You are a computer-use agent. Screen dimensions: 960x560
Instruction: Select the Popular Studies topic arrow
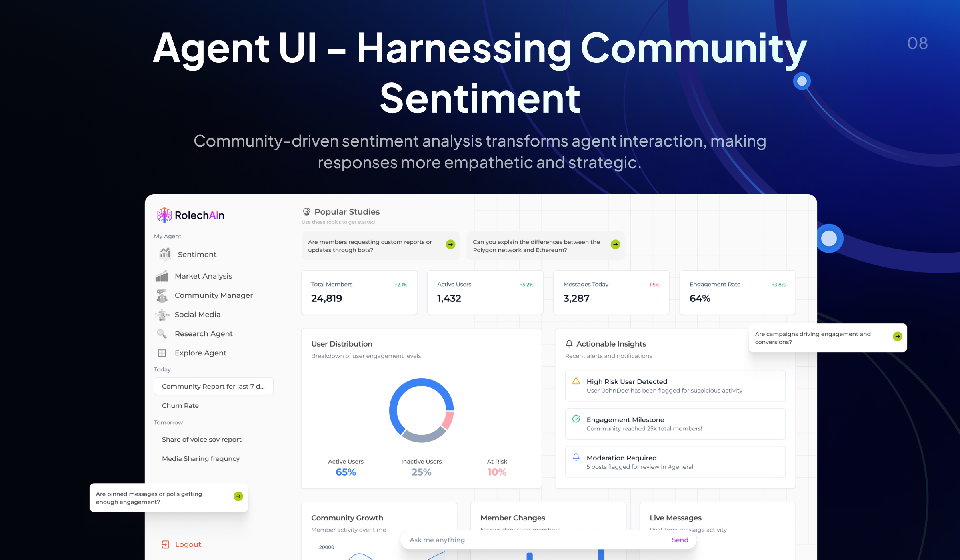point(450,245)
